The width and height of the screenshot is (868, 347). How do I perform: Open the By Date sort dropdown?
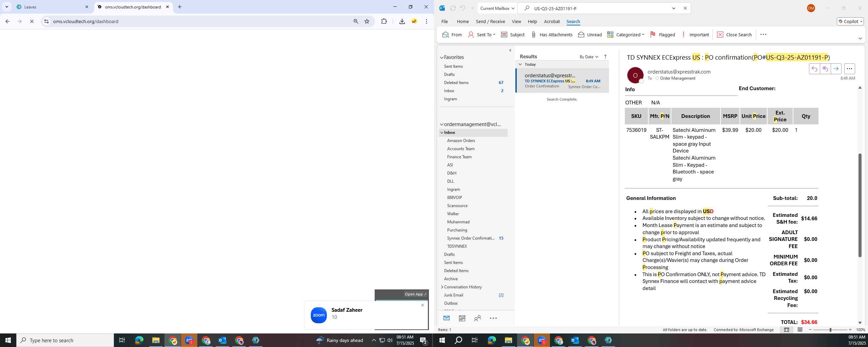[589, 57]
